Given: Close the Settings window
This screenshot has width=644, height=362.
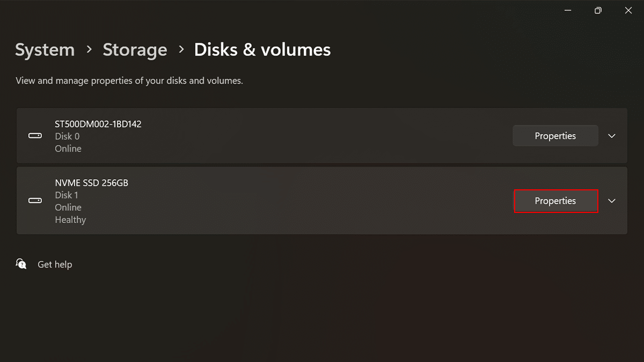Looking at the screenshot, I should pyautogui.click(x=628, y=10).
